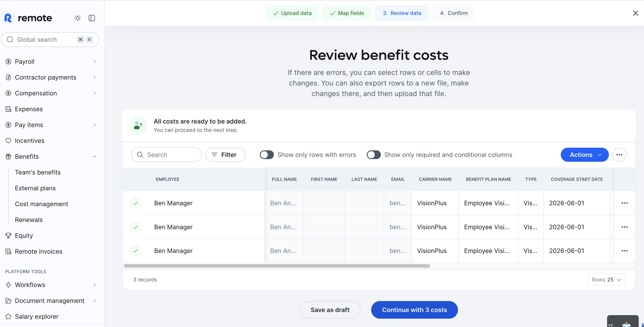Image resolution: width=644 pixels, height=327 pixels.
Task: Open the Salary explorer link
Action: tap(37, 316)
